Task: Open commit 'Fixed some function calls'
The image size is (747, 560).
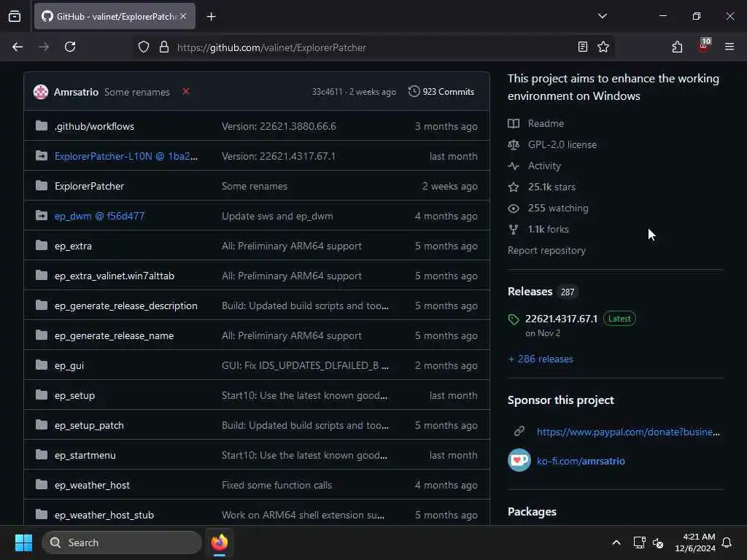Action: pyautogui.click(x=276, y=485)
